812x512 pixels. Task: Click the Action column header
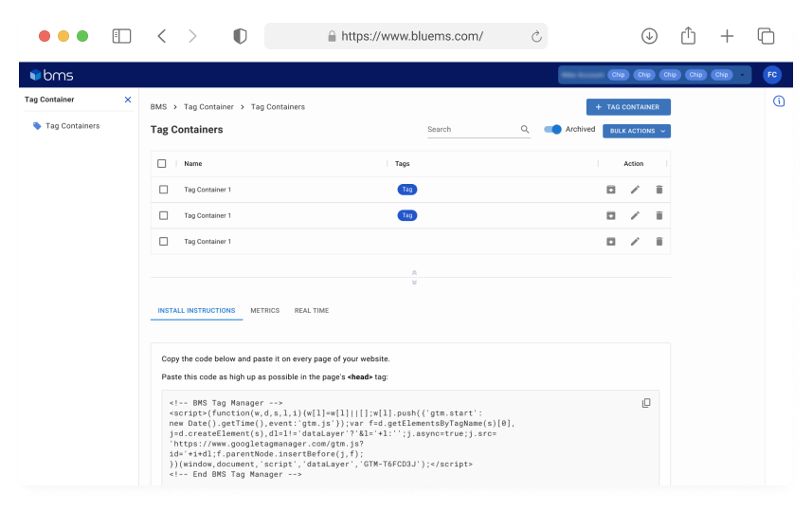tap(633, 164)
